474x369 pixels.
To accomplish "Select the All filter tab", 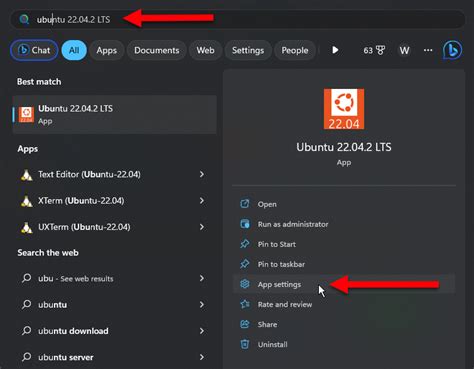I will (74, 50).
